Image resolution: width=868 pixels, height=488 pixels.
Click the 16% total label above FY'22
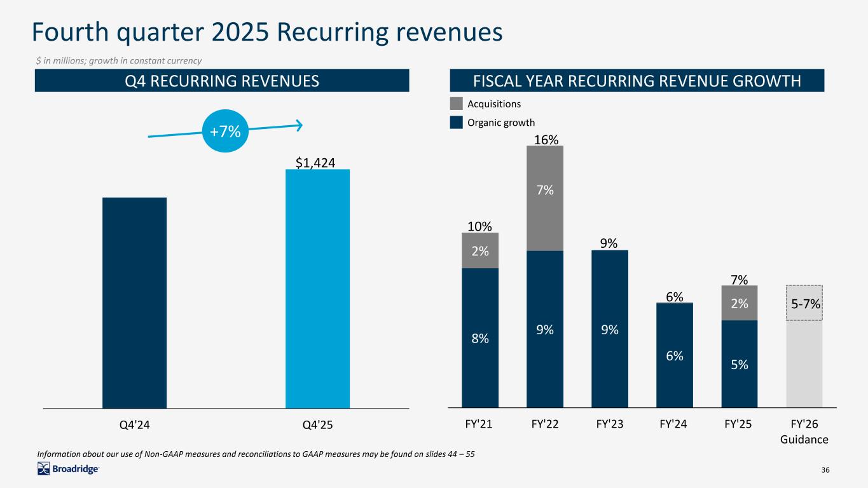[x=546, y=139]
